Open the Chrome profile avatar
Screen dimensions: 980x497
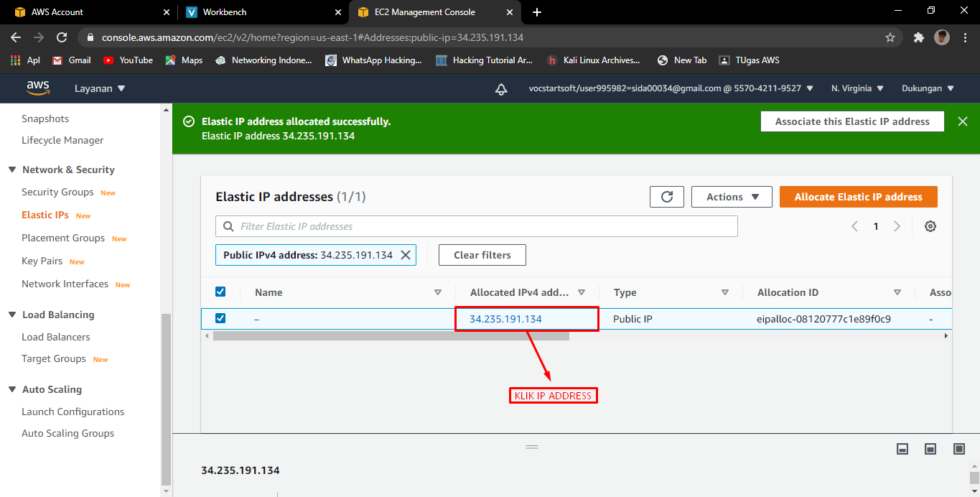pyautogui.click(x=942, y=37)
